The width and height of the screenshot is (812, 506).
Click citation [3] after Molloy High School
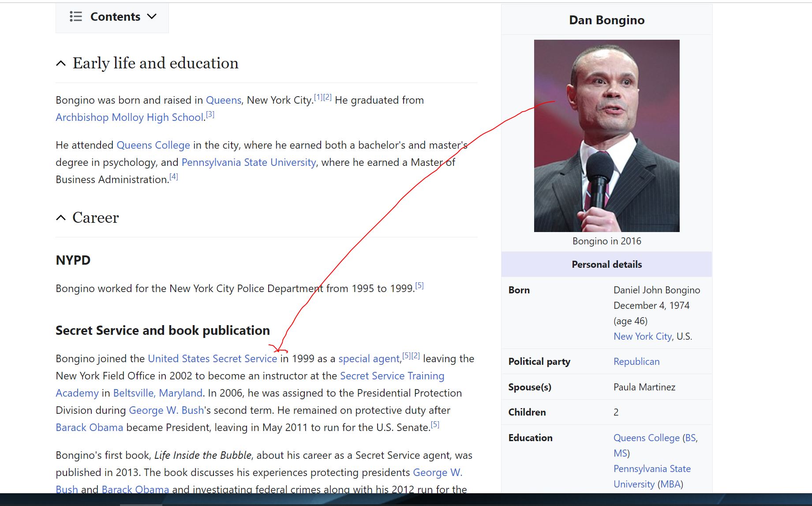tap(210, 115)
